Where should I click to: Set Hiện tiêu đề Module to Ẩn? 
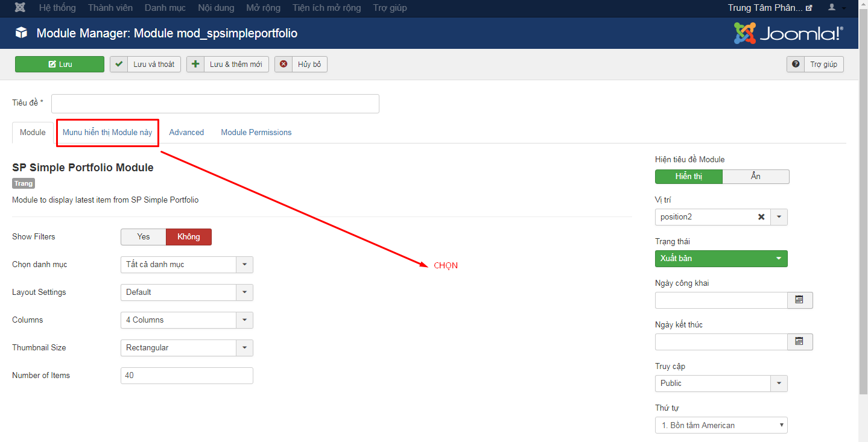[x=756, y=176]
